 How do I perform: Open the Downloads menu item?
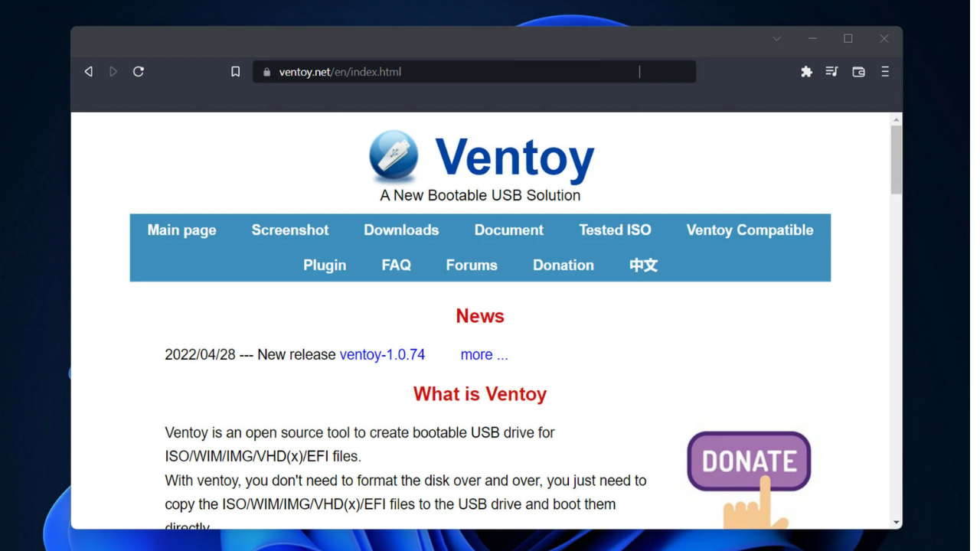point(401,230)
